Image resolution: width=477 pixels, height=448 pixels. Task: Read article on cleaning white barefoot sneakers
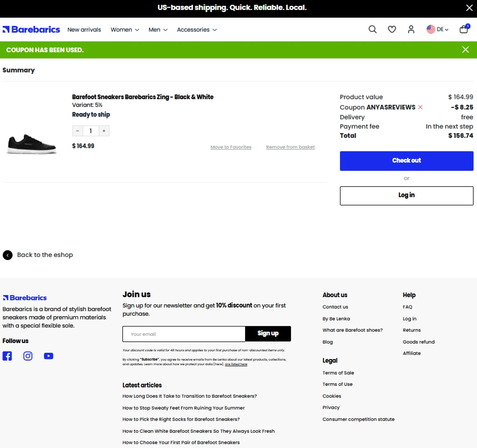point(198,431)
